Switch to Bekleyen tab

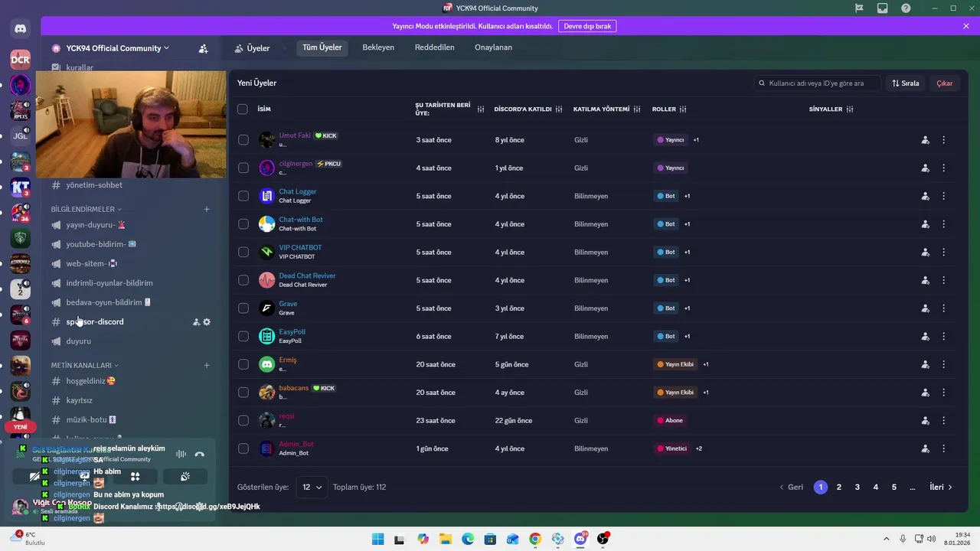click(x=378, y=47)
